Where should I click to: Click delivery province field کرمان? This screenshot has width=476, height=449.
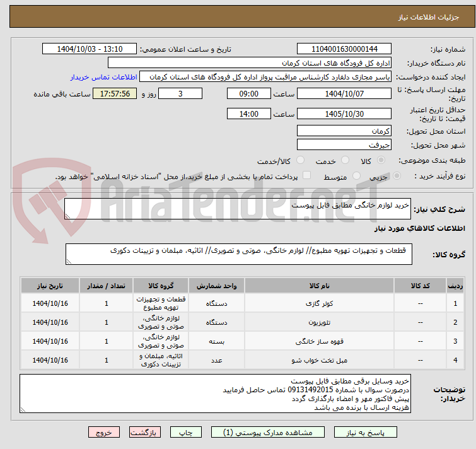[x=344, y=131]
